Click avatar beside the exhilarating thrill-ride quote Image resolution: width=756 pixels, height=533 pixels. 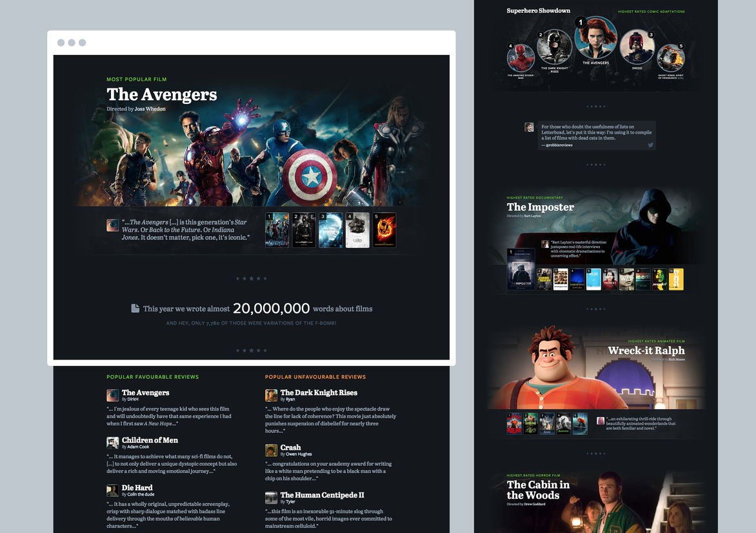point(601,421)
